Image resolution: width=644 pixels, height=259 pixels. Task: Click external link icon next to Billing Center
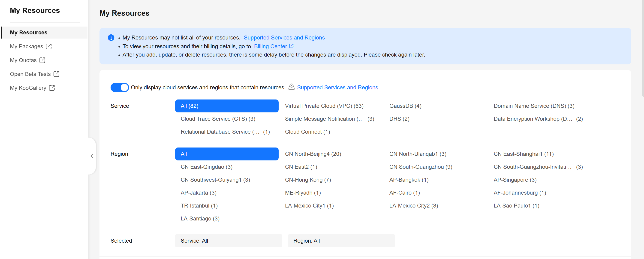tap(291, 46)
